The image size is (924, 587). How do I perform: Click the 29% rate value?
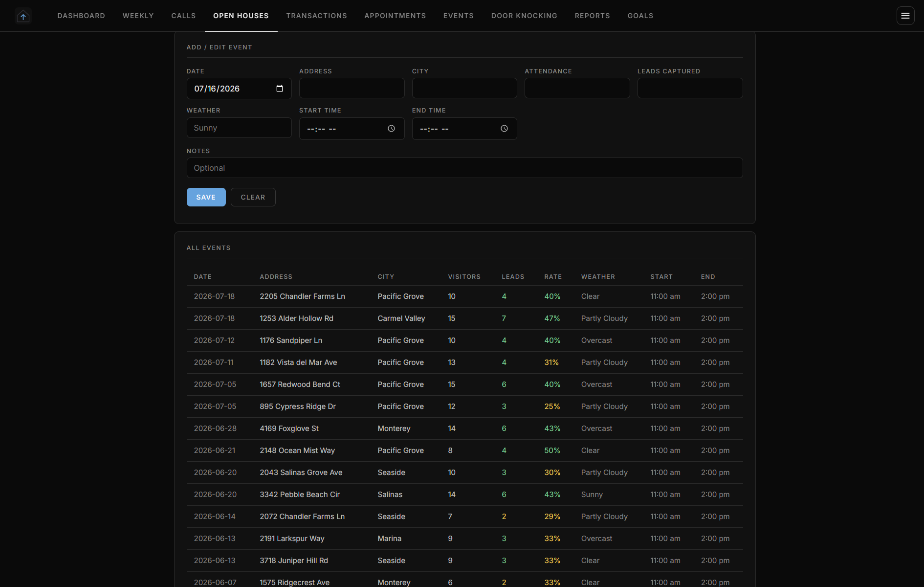[x=552, y=517]
